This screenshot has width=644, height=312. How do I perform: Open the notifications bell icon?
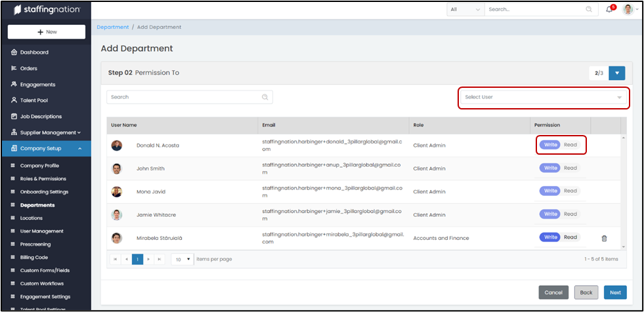coord(609,9)
